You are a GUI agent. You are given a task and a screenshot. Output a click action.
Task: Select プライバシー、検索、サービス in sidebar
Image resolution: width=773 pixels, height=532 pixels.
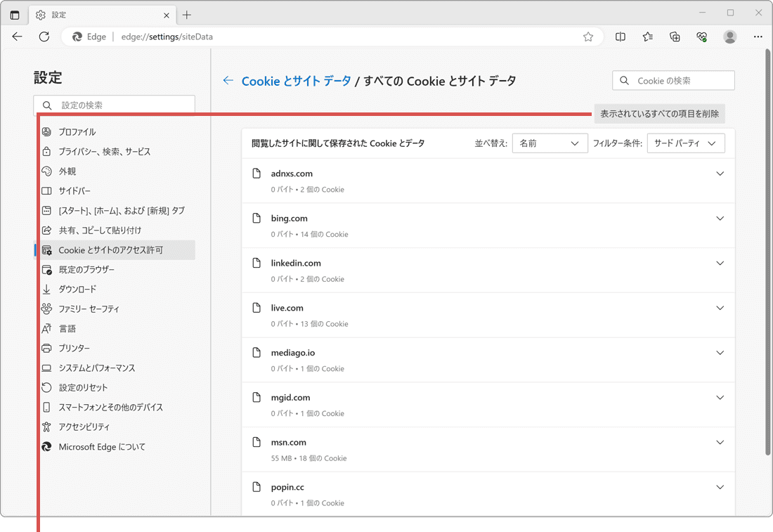[103, 151]
